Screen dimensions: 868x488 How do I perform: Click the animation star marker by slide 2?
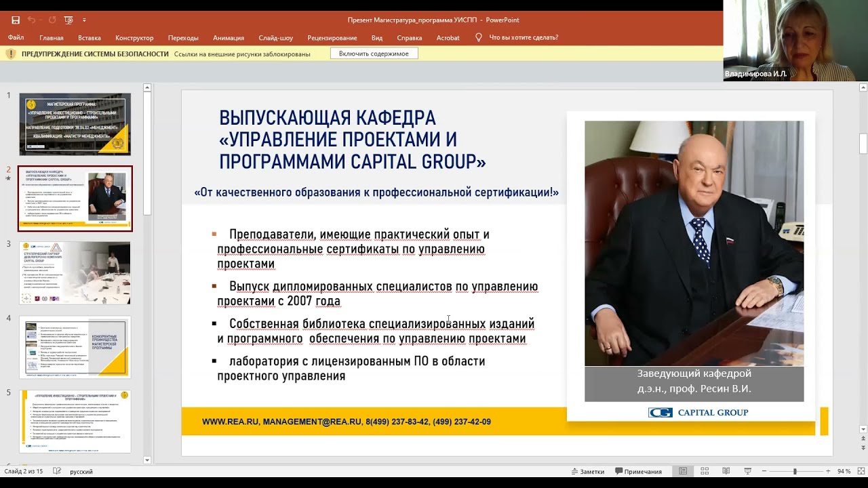(x=9, y=179)
